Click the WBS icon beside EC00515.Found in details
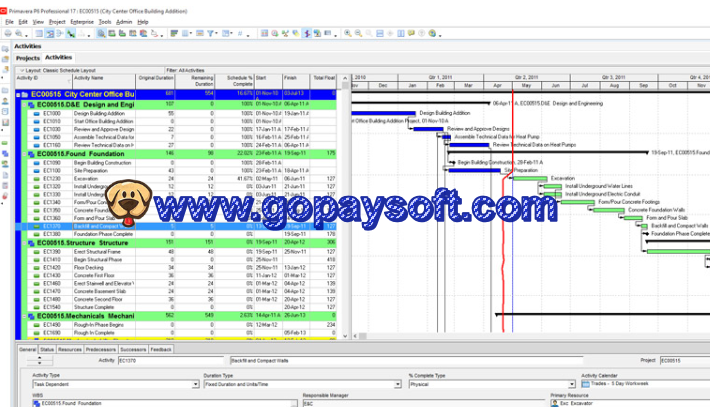Screen dimensions: 710x407 coord(36,403)
